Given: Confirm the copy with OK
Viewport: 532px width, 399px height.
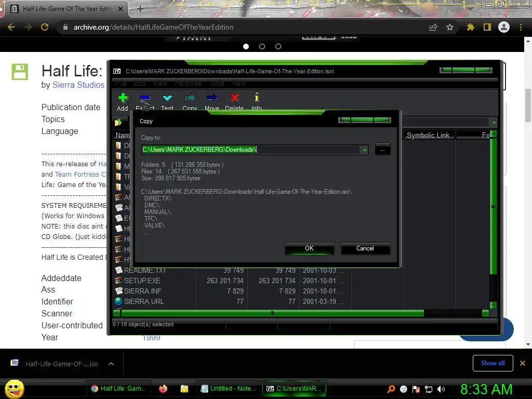Looking at the screenshot, I should tap(310, 248).
